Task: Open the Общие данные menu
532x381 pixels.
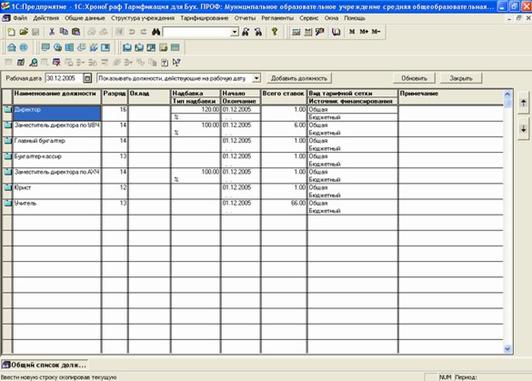Action: click(x=85, y=18)
